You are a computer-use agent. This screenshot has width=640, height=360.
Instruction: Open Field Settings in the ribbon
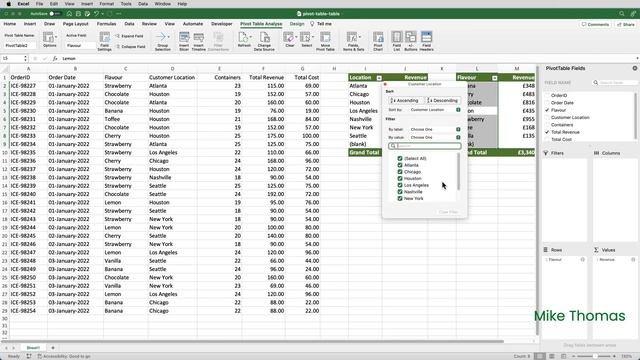click(104, 41)
